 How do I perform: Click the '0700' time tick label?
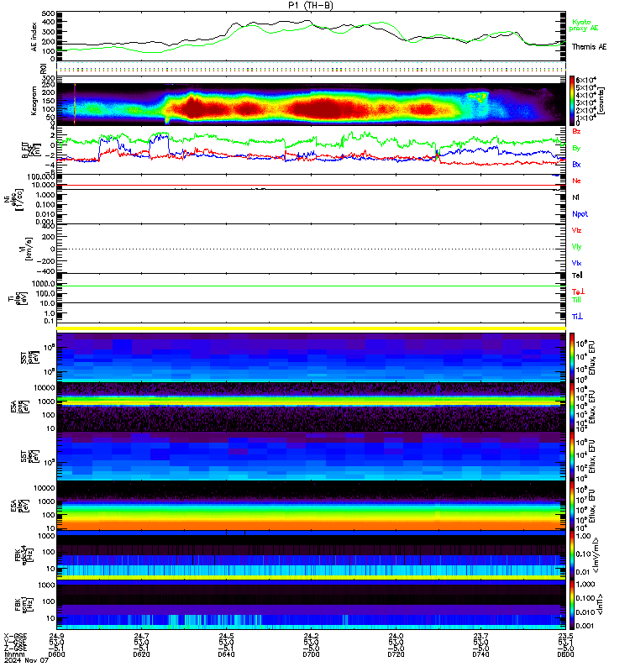click(311, 654)
